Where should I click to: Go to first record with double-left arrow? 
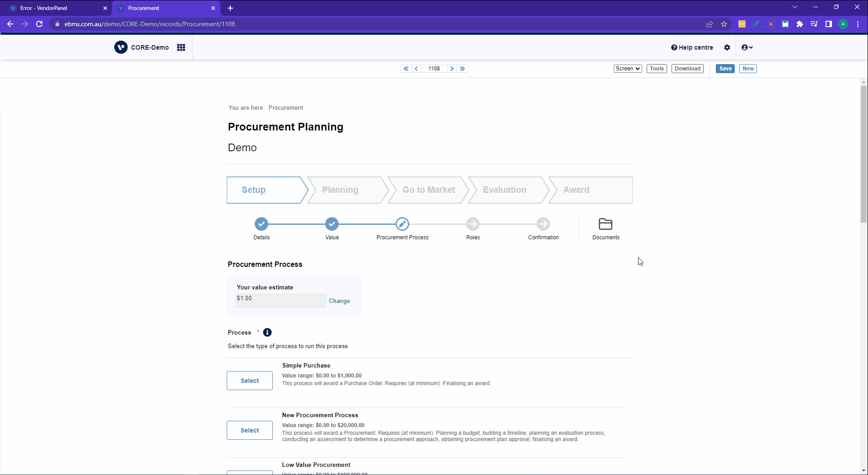coord(406,69)
